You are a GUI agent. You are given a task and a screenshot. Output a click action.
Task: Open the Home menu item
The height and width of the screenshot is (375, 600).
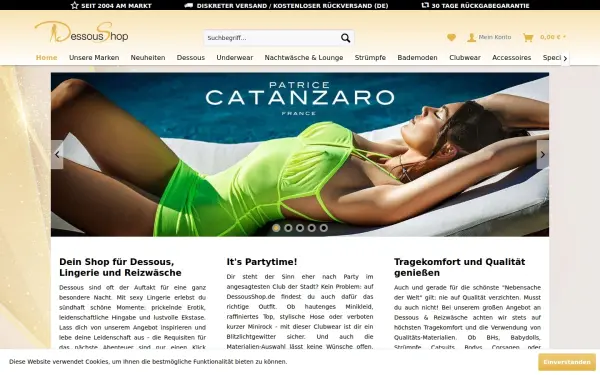click(x=47, y=58)
